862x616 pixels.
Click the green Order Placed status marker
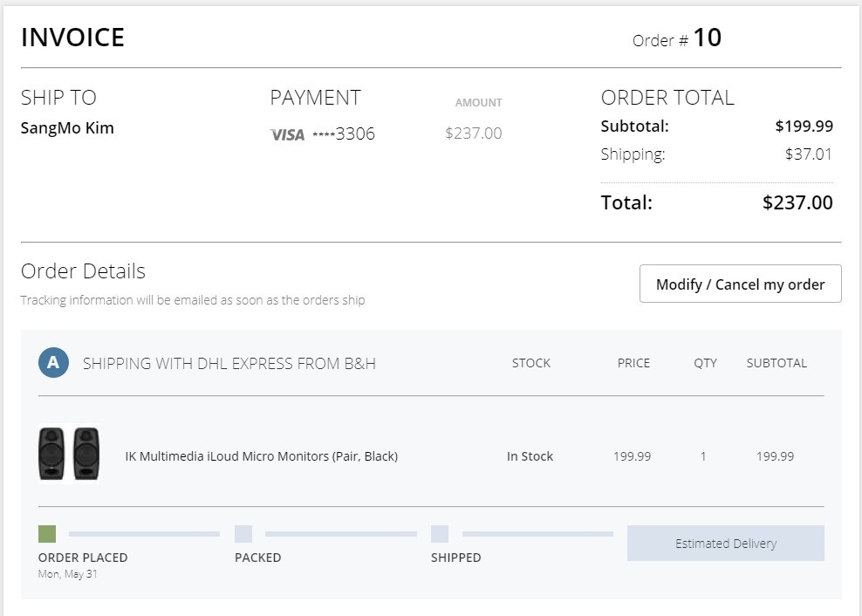coord(47,534)
